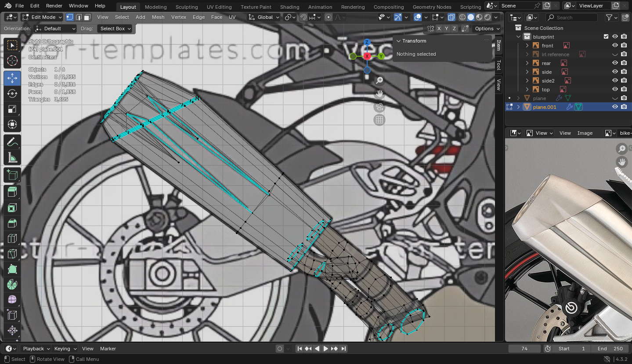The height and width of the screenshot is (364, 632).
Task: Switch perspective/orthographic with the grid gizmo
Action: pyautogui.click(x=379, y=120)
